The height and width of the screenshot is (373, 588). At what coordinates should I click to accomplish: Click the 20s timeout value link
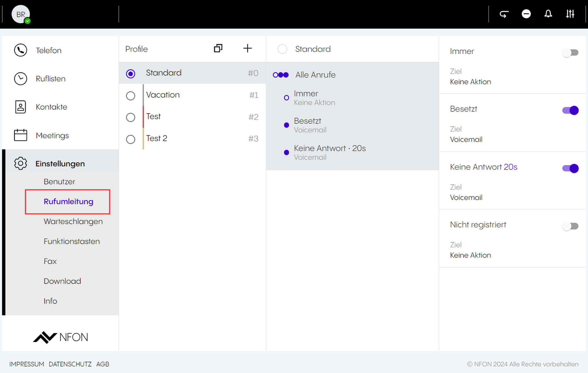(510, 167)
